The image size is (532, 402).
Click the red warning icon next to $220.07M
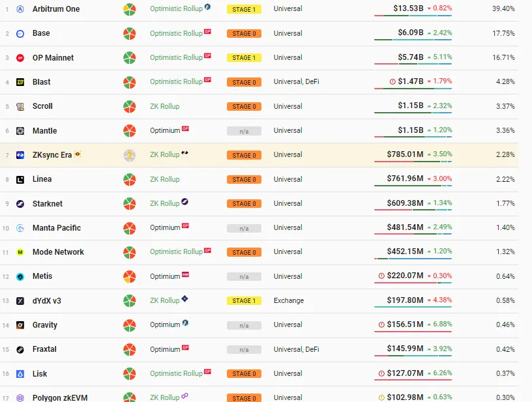click(381, 276)
